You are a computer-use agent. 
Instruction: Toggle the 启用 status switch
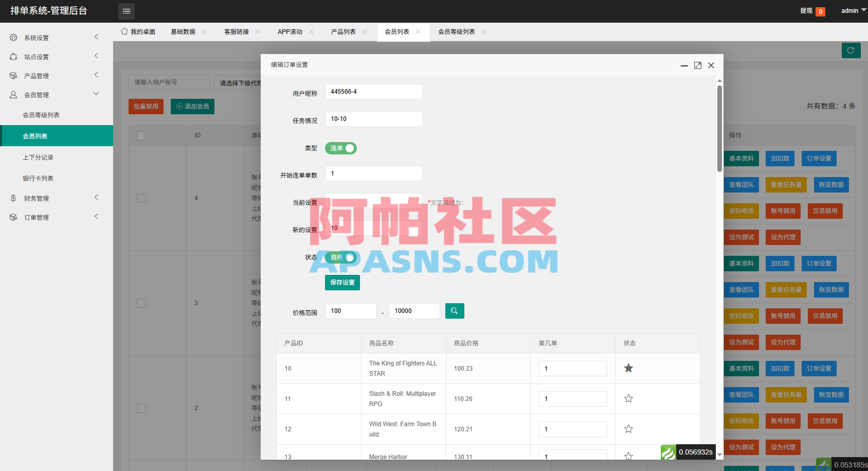pos(341,257)
